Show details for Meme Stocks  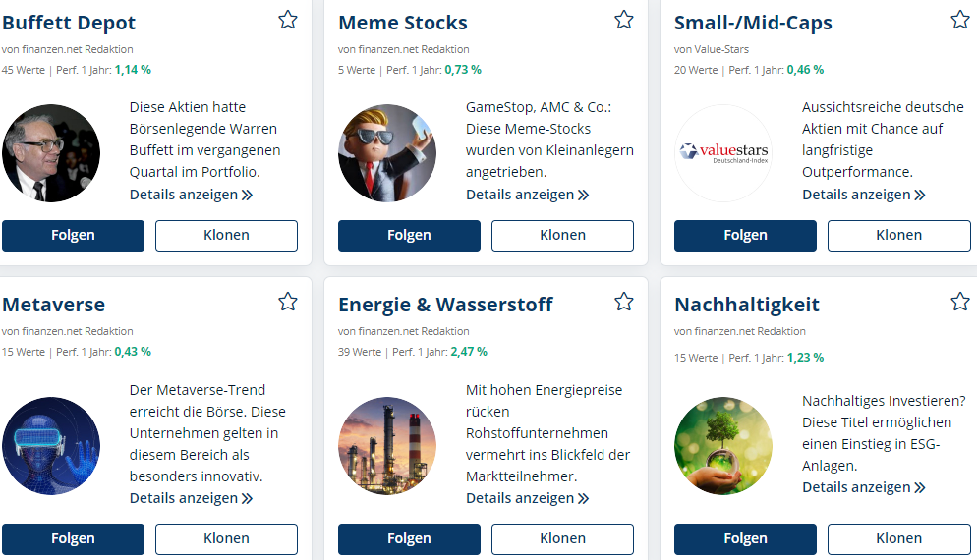tap(527, 195)
